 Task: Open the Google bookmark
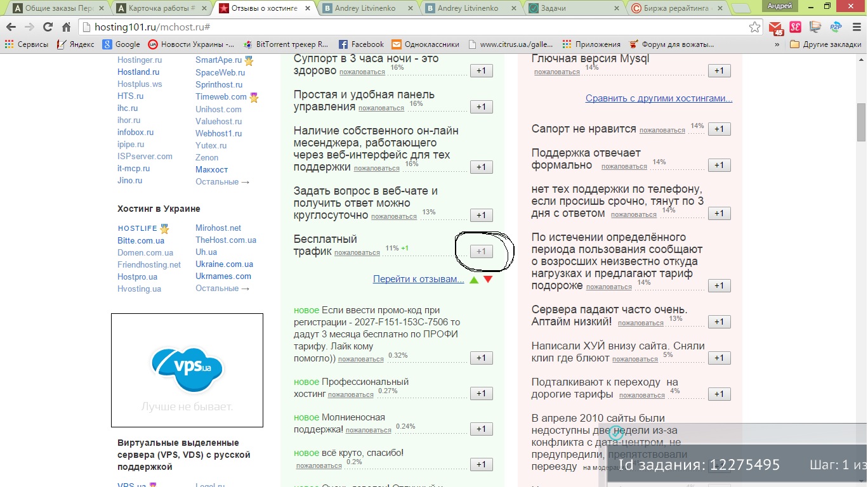tap(121, 44)
